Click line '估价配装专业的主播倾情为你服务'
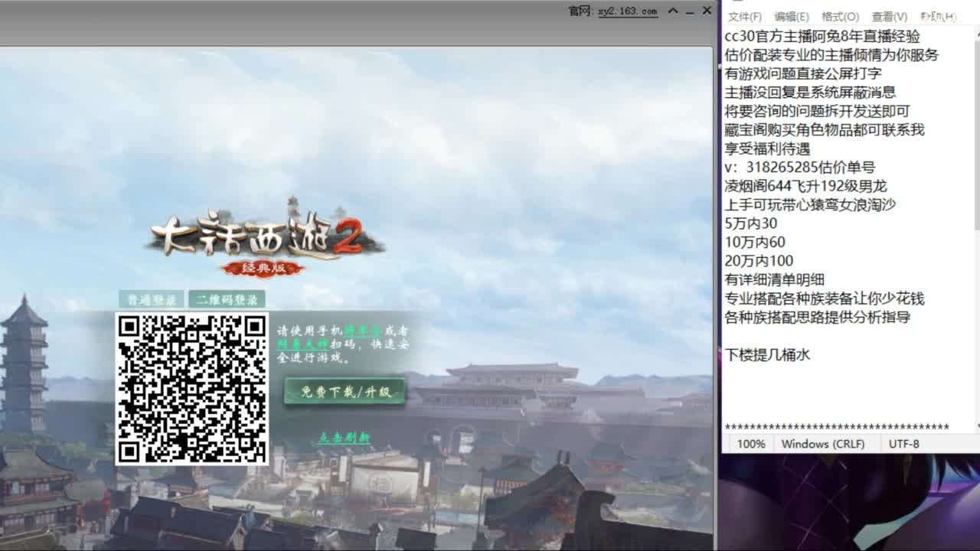Screen dimensions: 980x551 coord(831,55)
